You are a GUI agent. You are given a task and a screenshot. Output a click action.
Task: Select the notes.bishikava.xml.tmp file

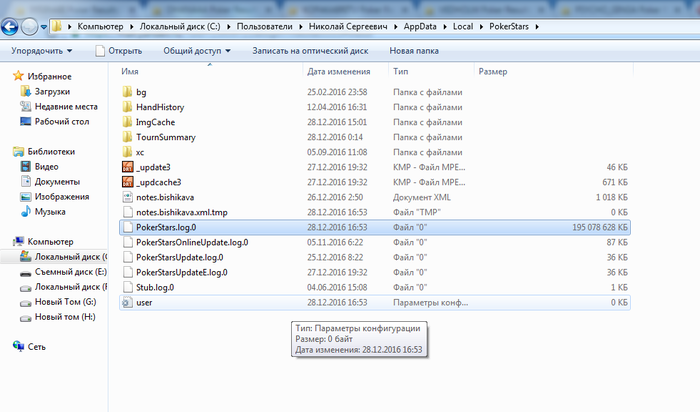375,212
